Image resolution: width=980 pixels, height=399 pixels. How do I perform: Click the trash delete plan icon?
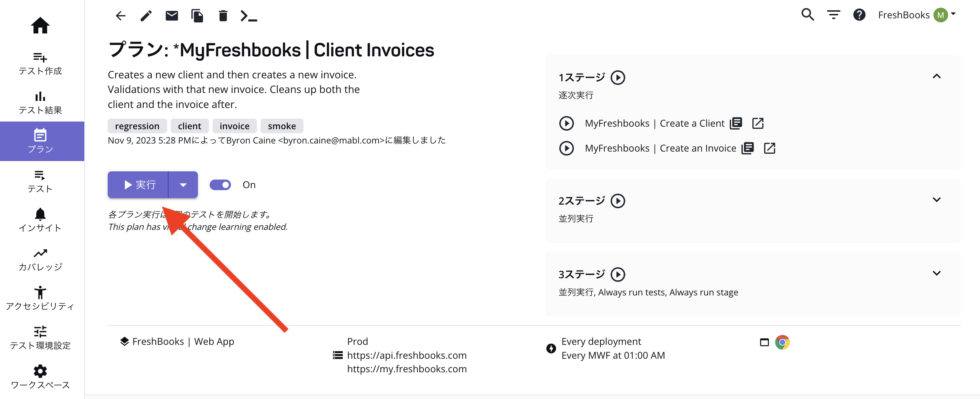[x=223, y=16]
